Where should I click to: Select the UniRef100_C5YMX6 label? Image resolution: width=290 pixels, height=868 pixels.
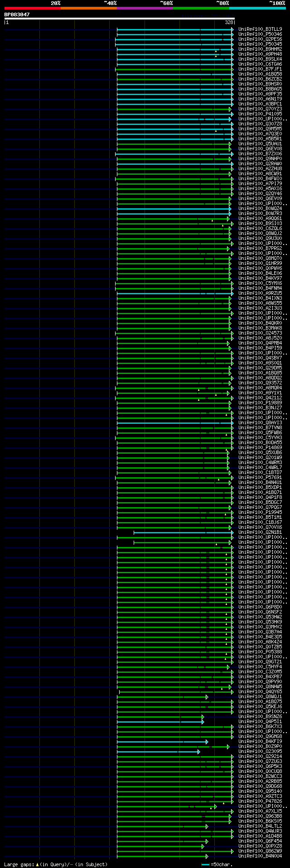pyautogui.click(x=260, y=283)
